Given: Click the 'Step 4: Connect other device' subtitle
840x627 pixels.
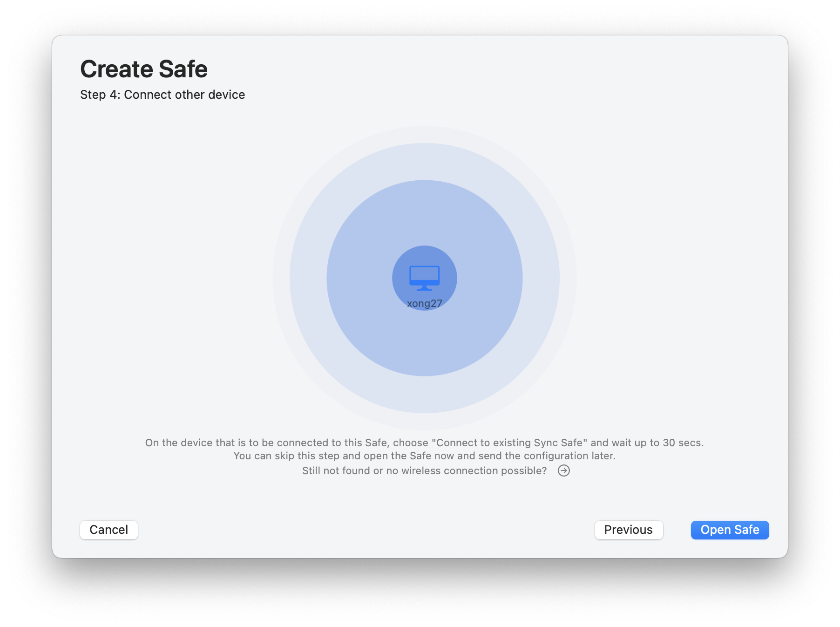Looking at the screenshot, I should point(163,95).
